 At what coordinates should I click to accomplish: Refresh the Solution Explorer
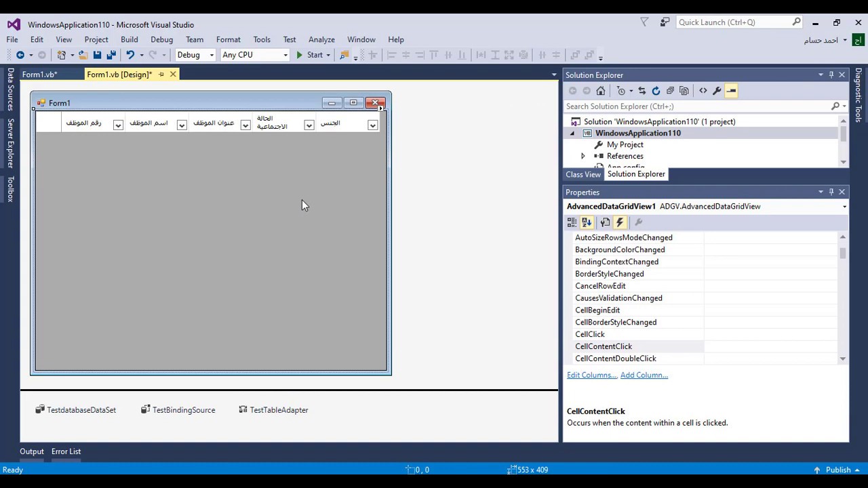pyautogui.click(x=656, y=91)
